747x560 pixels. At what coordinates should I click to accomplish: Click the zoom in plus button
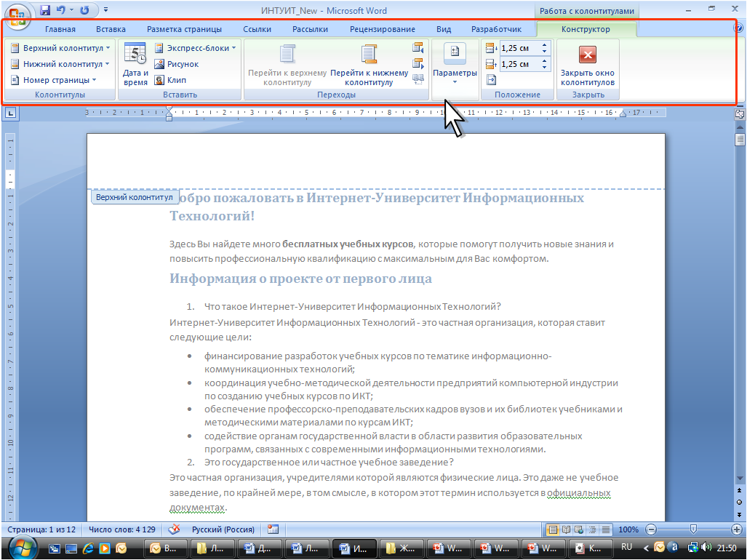(737, 529)
